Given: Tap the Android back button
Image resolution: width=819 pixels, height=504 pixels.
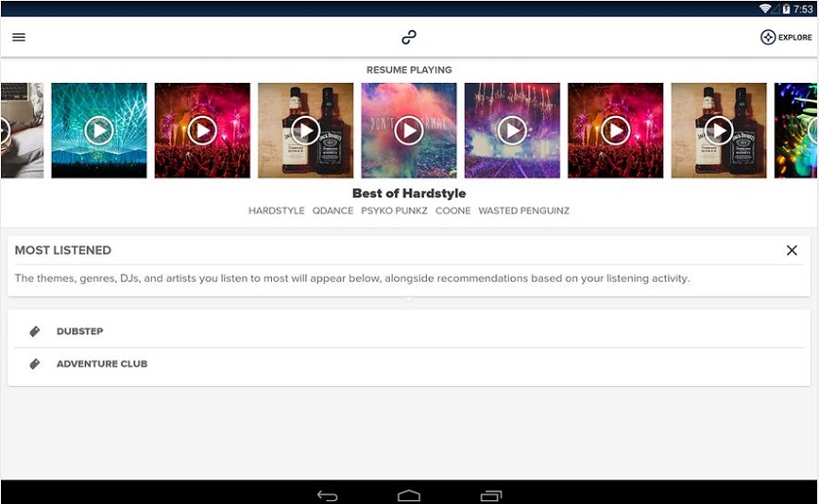Looking at the screenshot, I should click(x=328, y=495).
